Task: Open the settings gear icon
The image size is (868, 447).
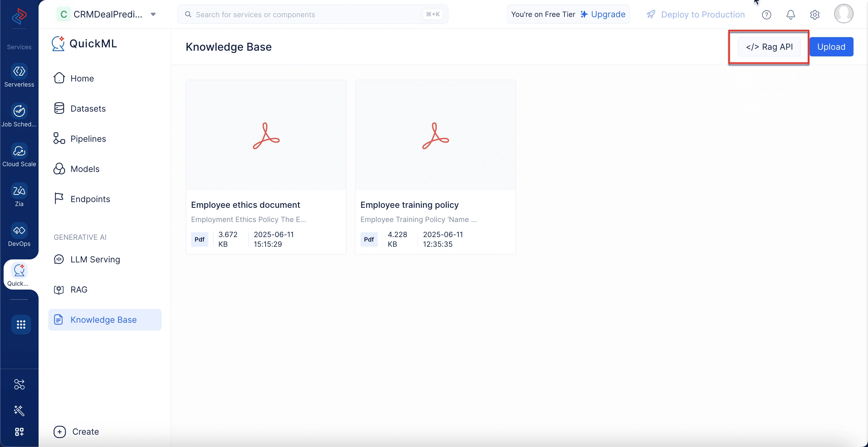Action: click(815, 14)
